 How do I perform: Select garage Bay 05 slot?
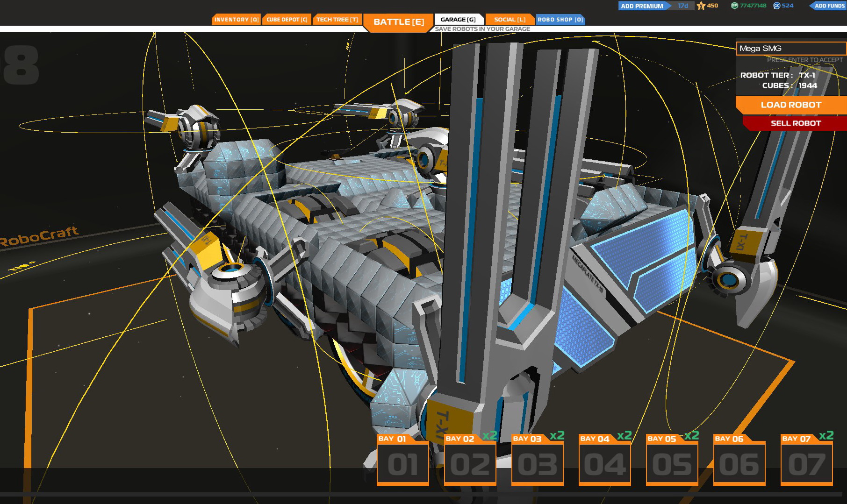[672, 460]
